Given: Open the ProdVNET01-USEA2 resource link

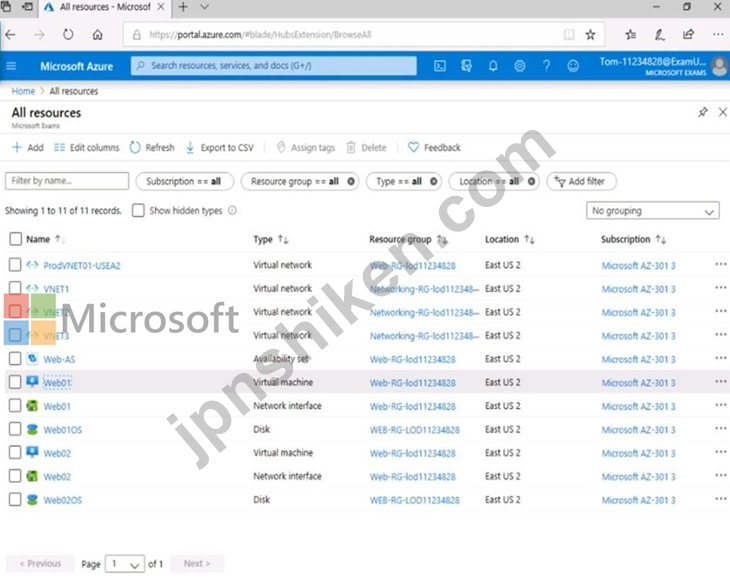Looking at the screenshot, I should click(82, 265).
